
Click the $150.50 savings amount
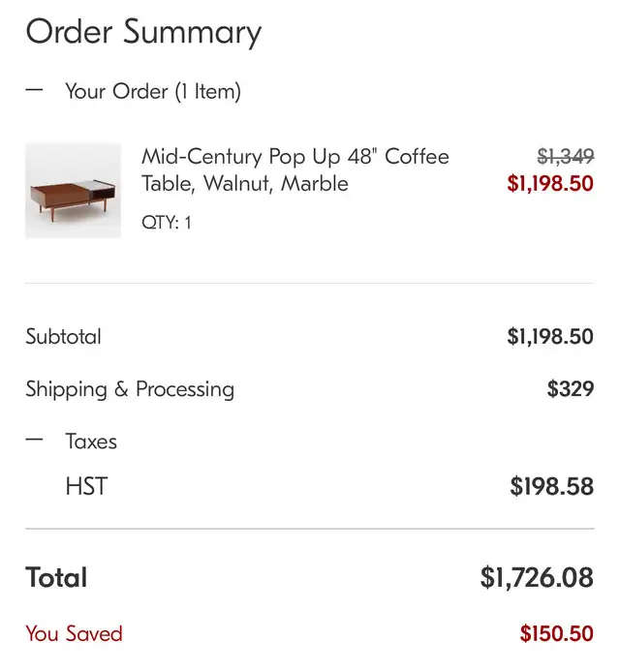coord(556,634)
